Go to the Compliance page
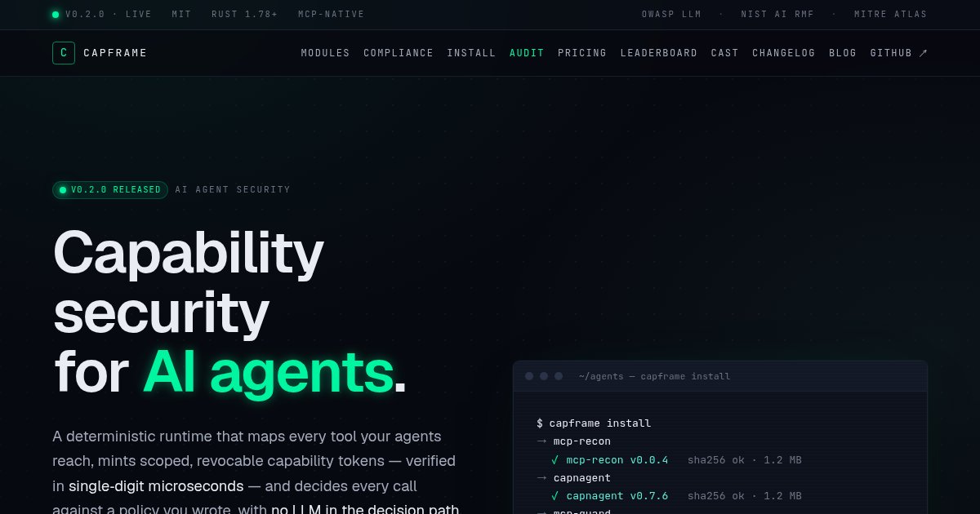Viewport: 980px width, 514px height. [x=399, y=53]
